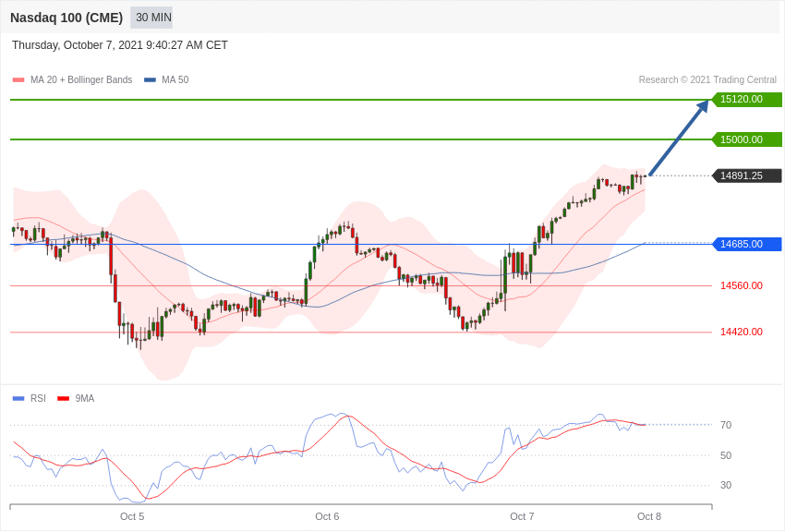785x532 pixels.
Task: Click the MA 50 legend color swatch
Action: pos(150,79)
